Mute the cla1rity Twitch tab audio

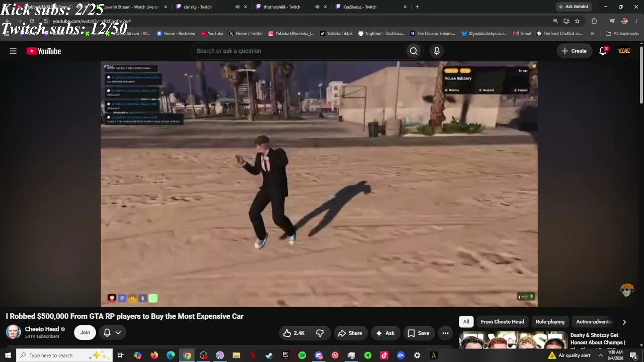[237, 7]
